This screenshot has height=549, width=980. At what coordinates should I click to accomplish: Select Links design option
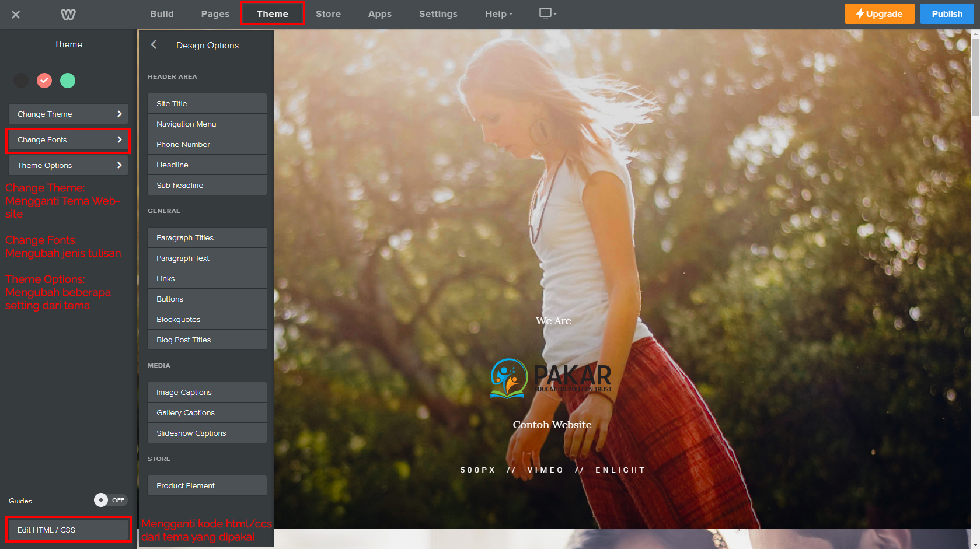tap(207, 278)
